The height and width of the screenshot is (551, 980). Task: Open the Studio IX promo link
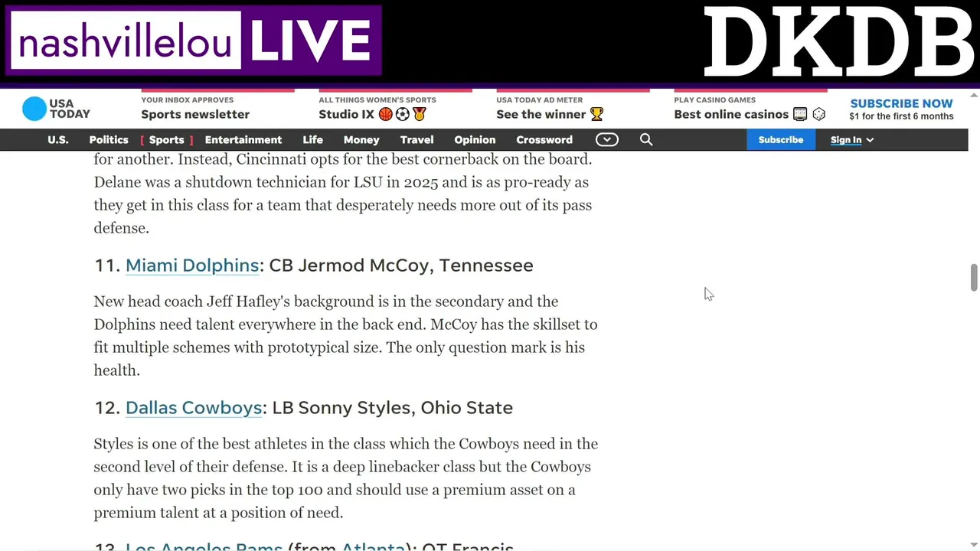346,114
